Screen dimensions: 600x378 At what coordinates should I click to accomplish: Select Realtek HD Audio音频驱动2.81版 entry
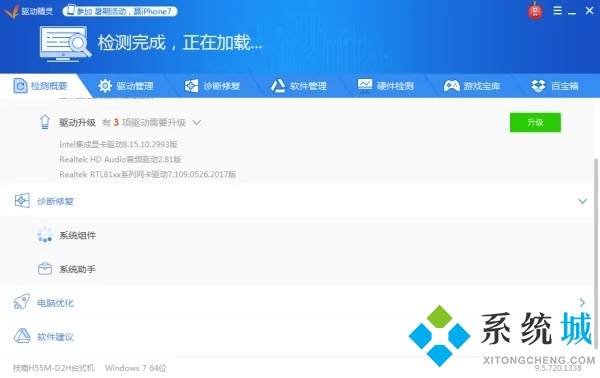pos(120,159)
